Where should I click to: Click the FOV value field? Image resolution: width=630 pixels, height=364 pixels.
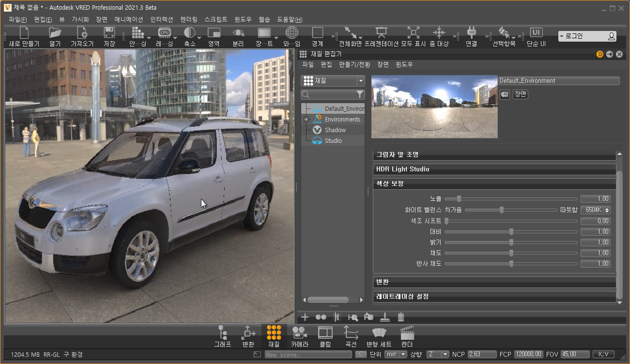[x=575, y=355]
